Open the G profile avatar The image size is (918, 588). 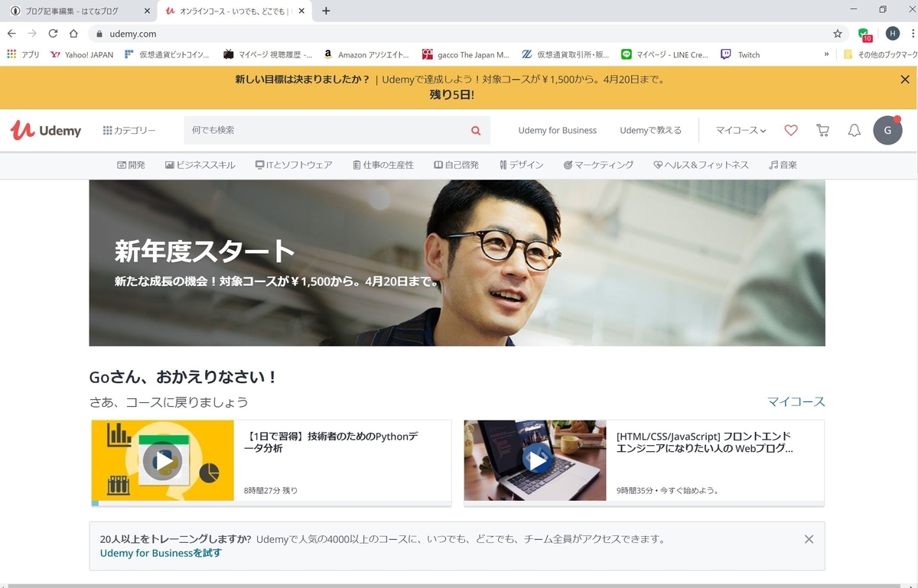(887, 131)
